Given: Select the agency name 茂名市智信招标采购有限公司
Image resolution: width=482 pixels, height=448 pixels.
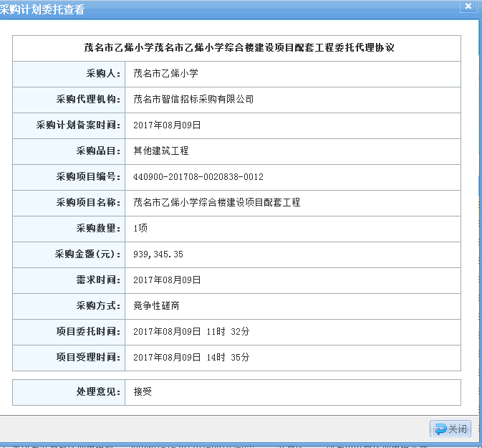Looking at the screenshot, I should click(193, 99).
